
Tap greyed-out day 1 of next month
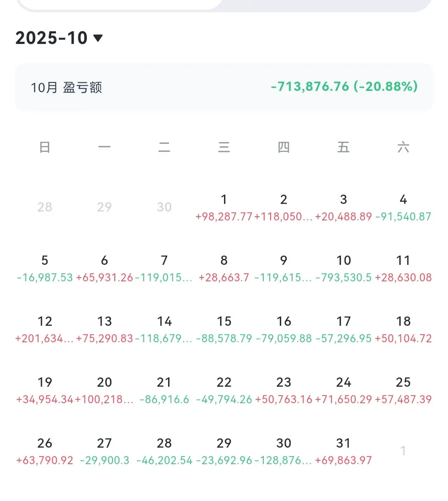pos(403,451)
